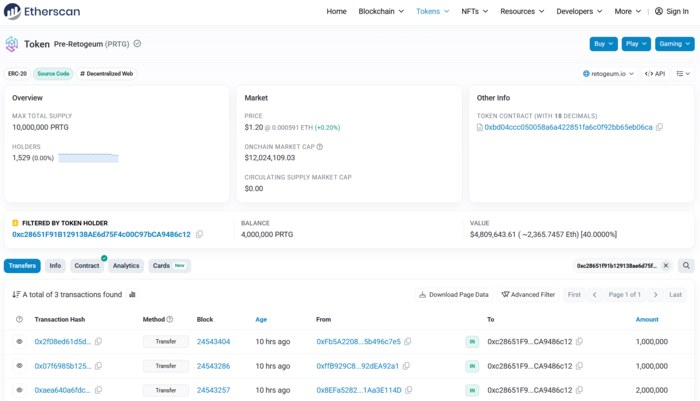The height and width of the screenshot is (401, 700).
Task: Open the Gaming dropdown
Action: 675,44
